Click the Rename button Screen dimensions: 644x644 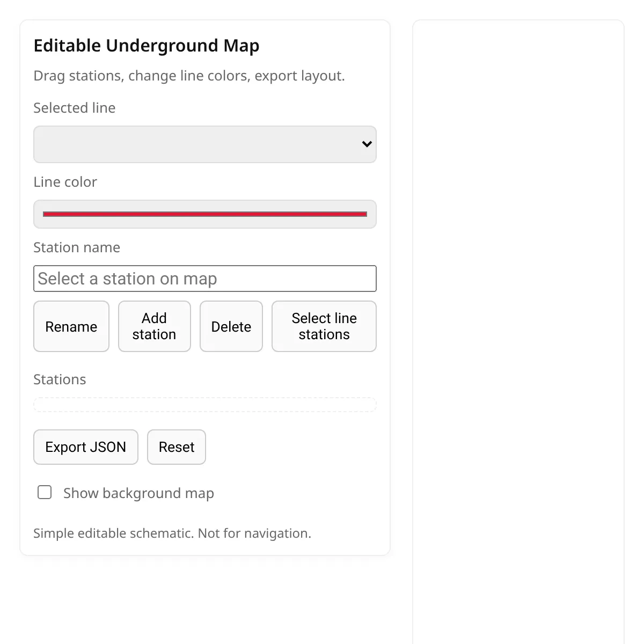[x=71, y=326]
